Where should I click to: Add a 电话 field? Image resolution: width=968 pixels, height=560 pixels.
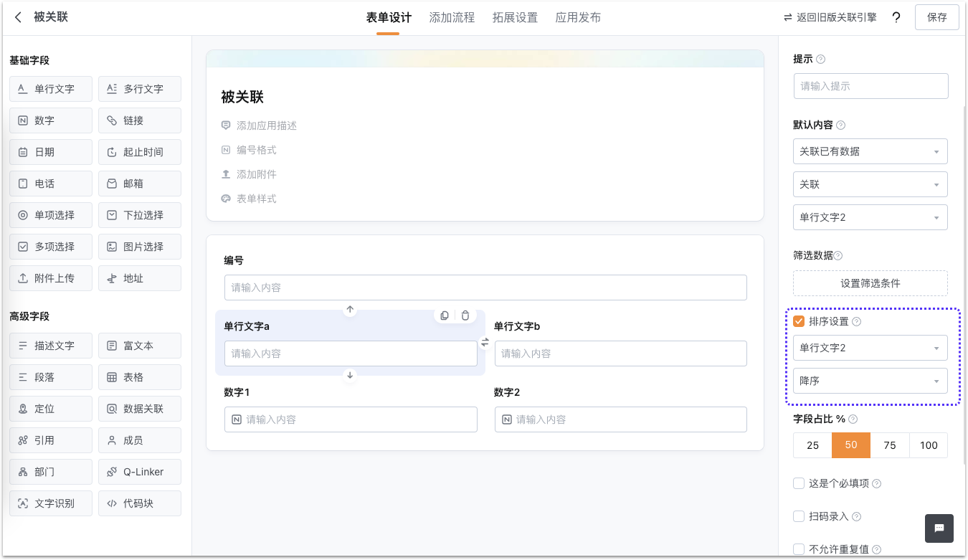(51, 184)
